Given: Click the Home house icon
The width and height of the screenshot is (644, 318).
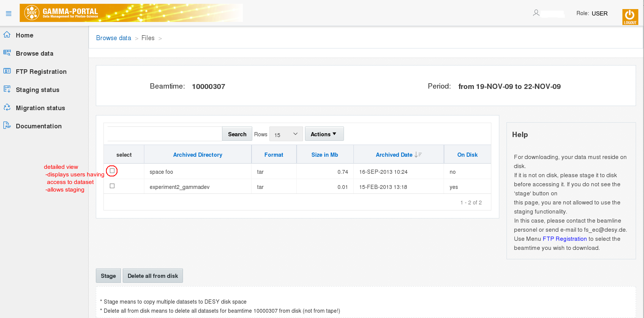Looking at the screenshot, I should pos(7,35).
